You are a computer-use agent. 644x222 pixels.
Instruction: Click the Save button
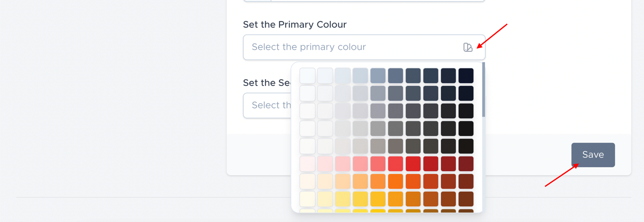point(593,155)
